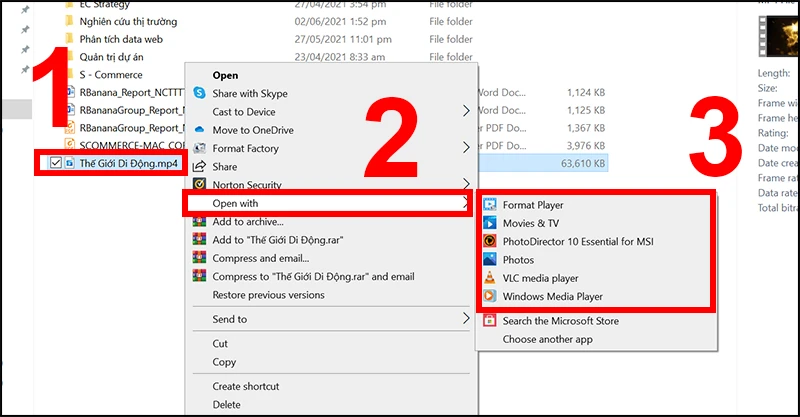Click the Movies & TV app icon
800x417 pixels.
pos(490,223)
